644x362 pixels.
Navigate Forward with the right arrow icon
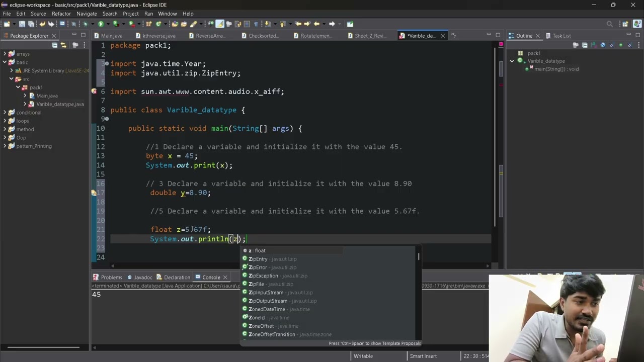point(332,24)
